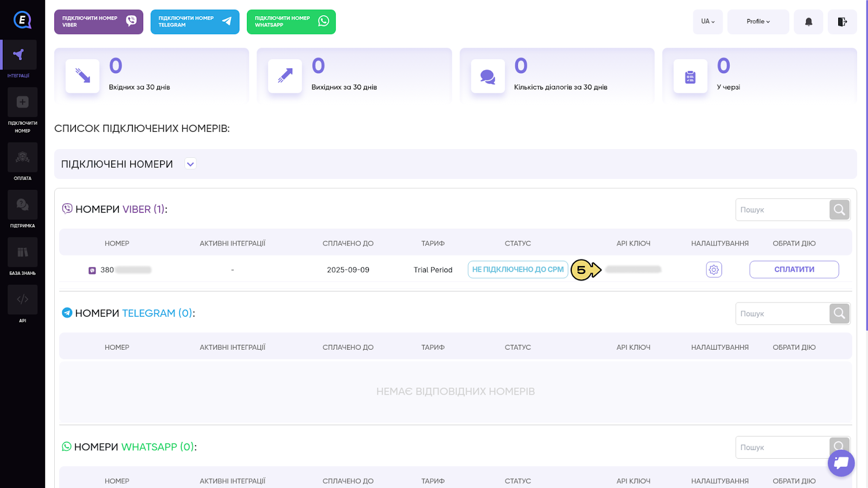This screenshot has height=488, width=868.
Task: Click the Viber icon beside Номери Viber
Action: pyautogui.click(x=67, y=209)
